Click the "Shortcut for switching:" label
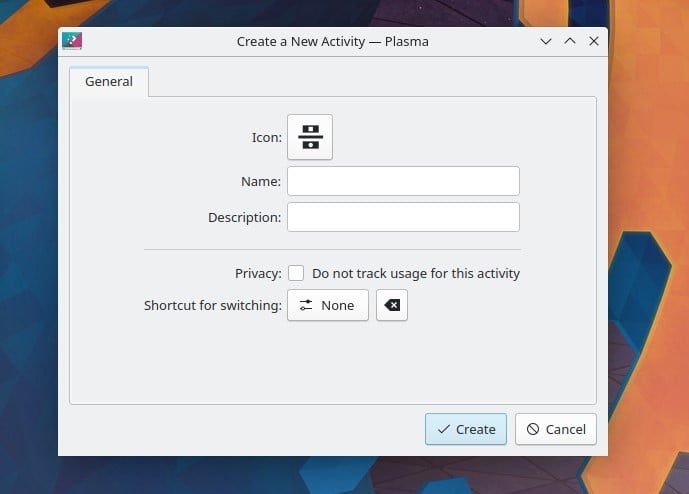The height and width of the screenshot is (494, 689). pos(213,305)
